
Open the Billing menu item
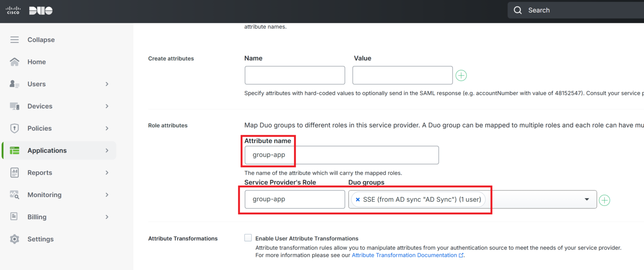click(37, 217)
